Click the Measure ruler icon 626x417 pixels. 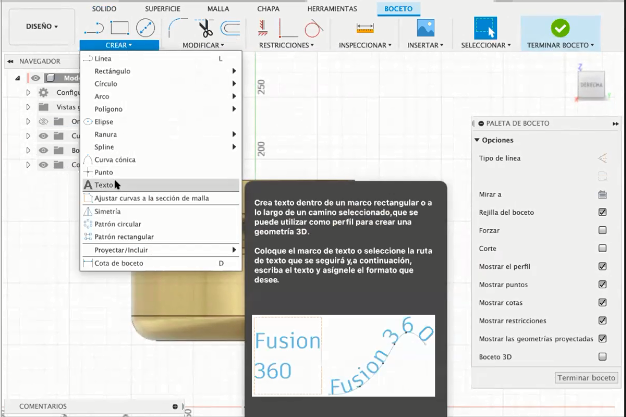(365, 28)
